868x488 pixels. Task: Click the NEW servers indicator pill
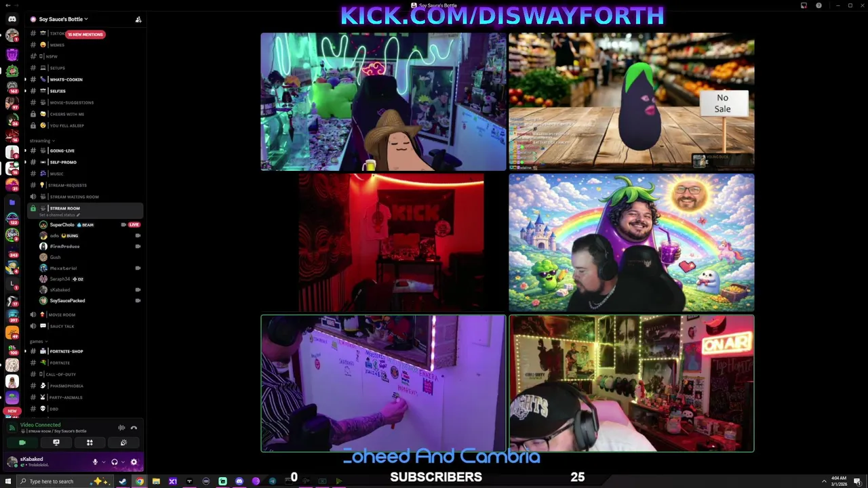click(12, 411)
